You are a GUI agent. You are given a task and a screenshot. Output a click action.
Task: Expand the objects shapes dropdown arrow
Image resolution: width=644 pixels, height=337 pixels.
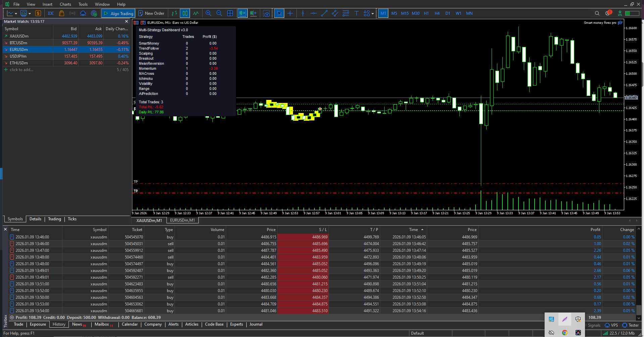373,14
